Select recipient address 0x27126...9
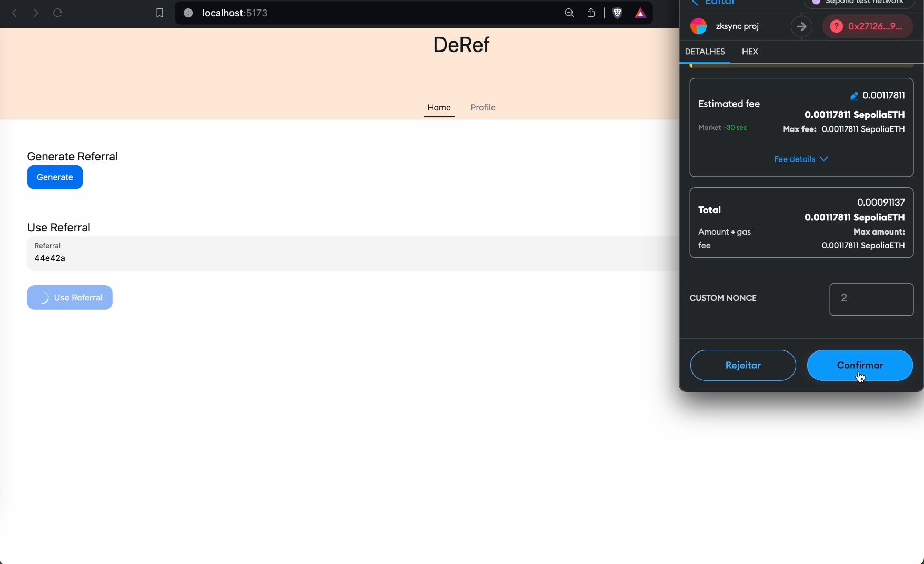924x564 pixels. 868,26
